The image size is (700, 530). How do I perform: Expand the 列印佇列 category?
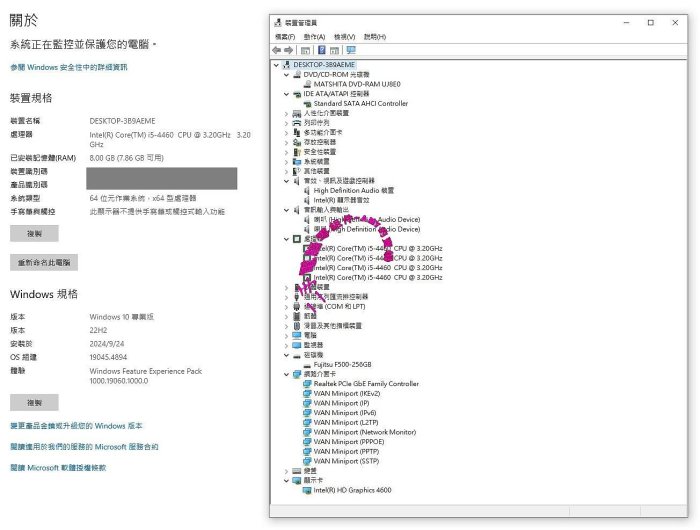(286, 123)
